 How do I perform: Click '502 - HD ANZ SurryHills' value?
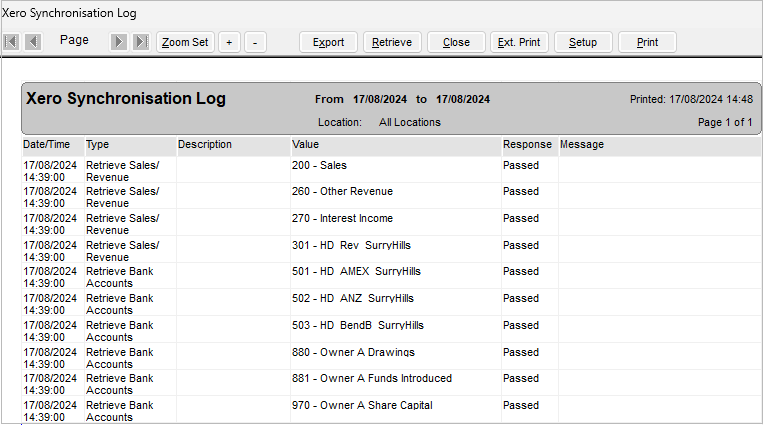[353, 298]
